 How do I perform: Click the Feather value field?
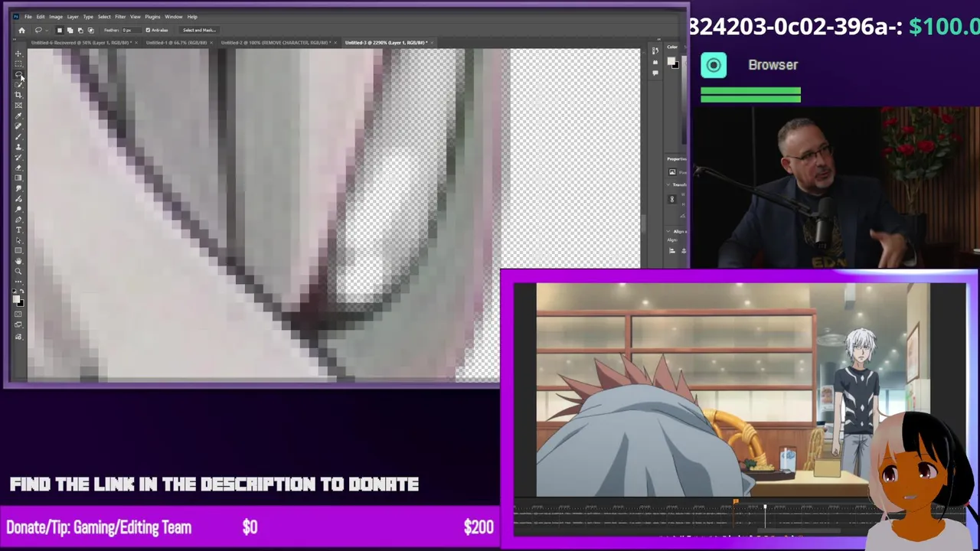(x=132, y=30)
